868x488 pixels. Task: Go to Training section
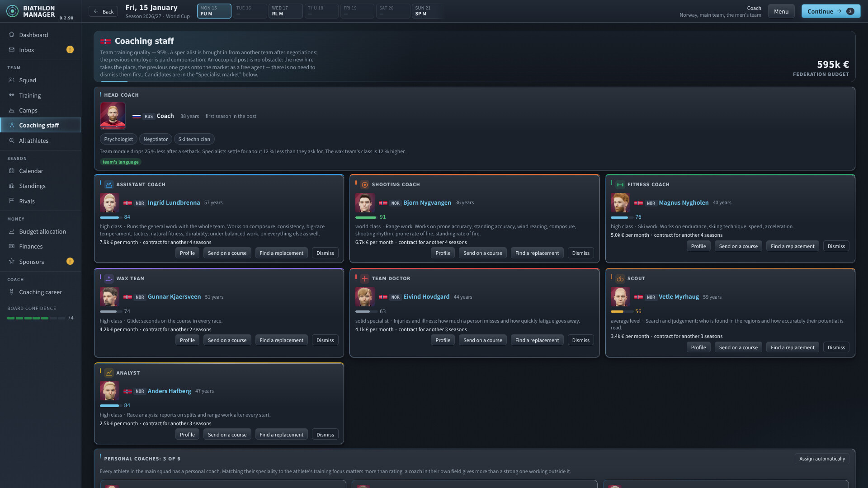41,95
